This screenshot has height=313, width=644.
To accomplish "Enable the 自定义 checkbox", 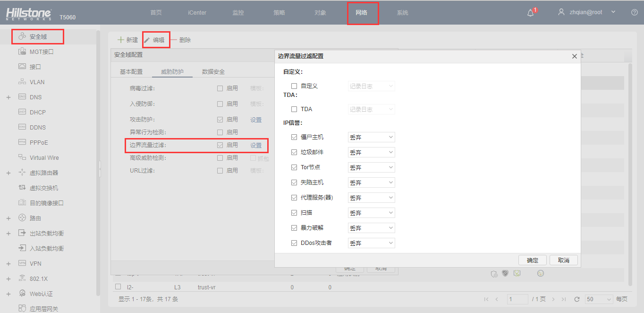I will pyautogui.click(x=294, y=86).
